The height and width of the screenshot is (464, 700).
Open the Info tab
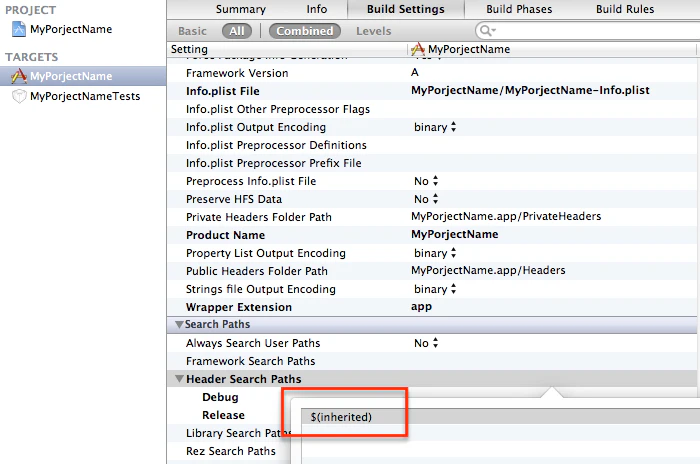[317, 9]
